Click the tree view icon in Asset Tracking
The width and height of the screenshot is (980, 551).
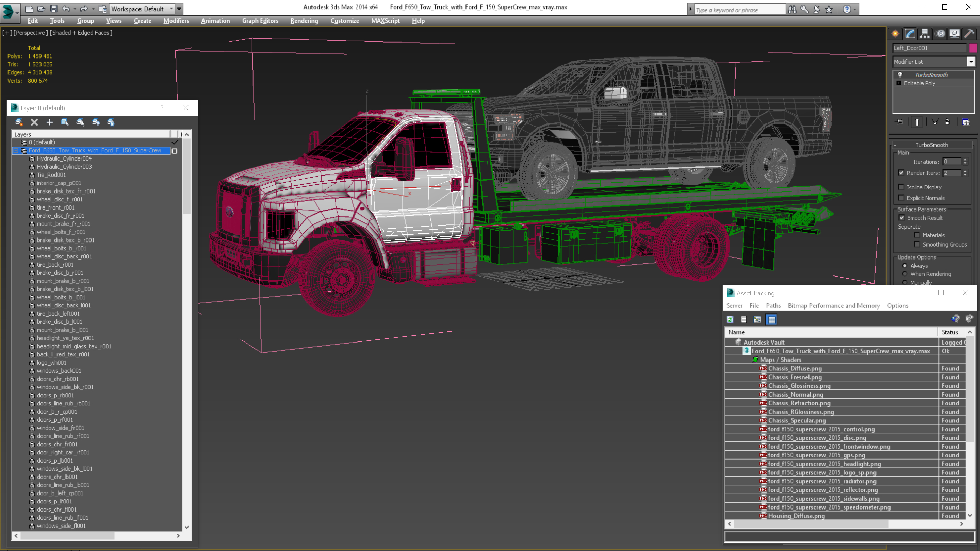pyautogui.click(x=757, y=320)
